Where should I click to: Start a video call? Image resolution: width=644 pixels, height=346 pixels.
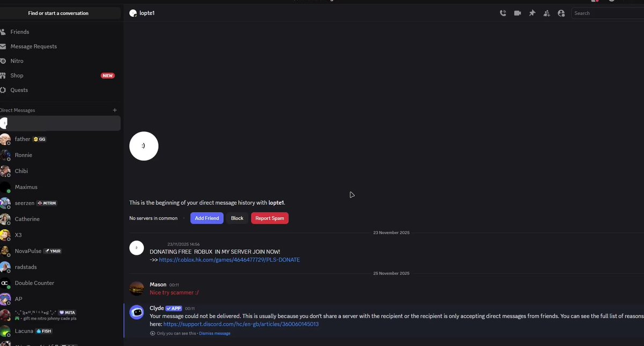(517, 13)
